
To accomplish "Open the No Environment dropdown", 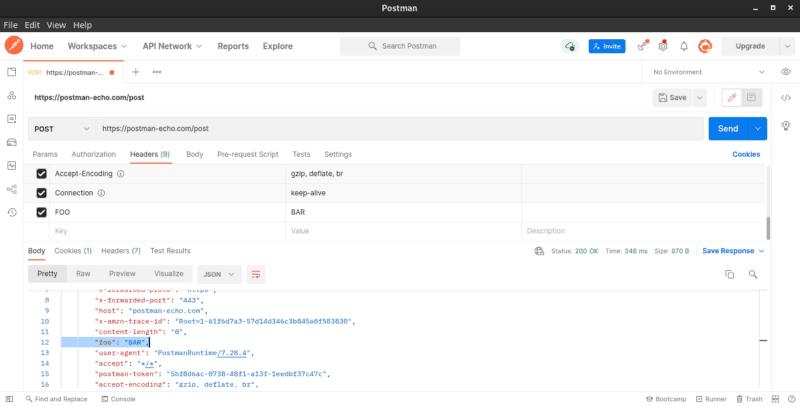I will 709,72.
